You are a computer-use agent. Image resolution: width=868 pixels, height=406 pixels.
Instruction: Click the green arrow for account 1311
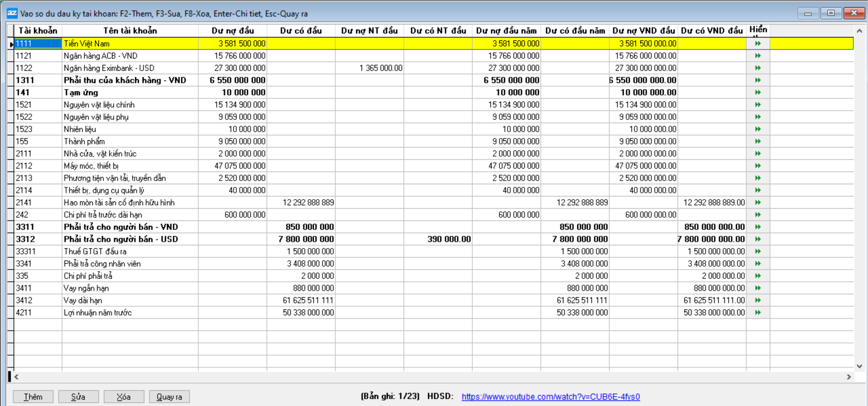click(x=758, y=80)
